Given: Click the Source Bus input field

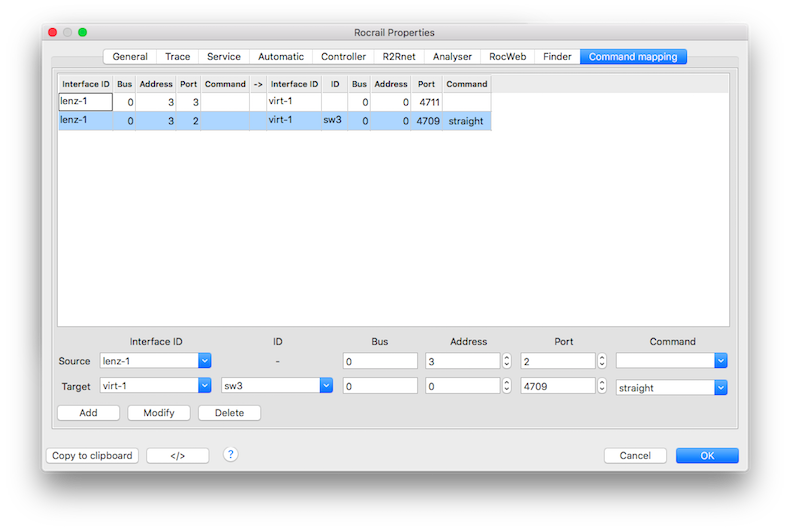Looking at the screenshot, I should click(379, 361).
